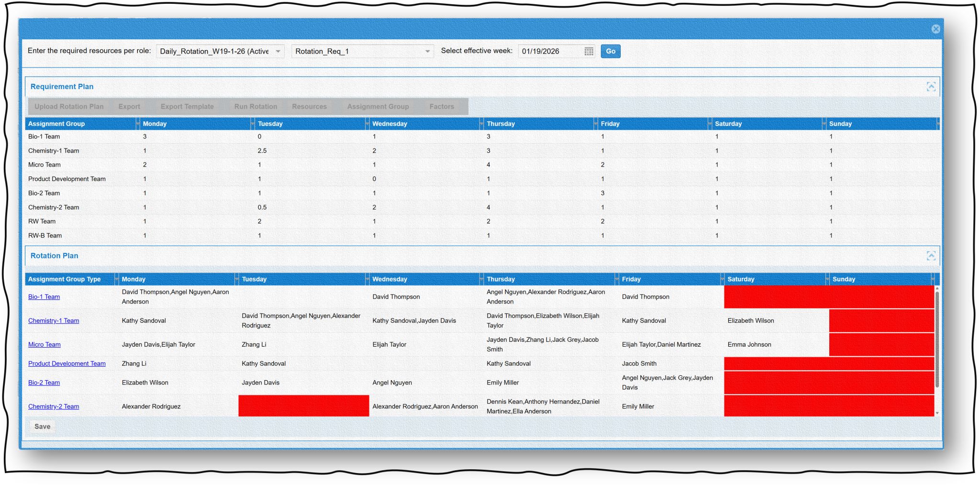Open the Bio-1 Team link
Screen dimensions: 980x486
(44, 297)
